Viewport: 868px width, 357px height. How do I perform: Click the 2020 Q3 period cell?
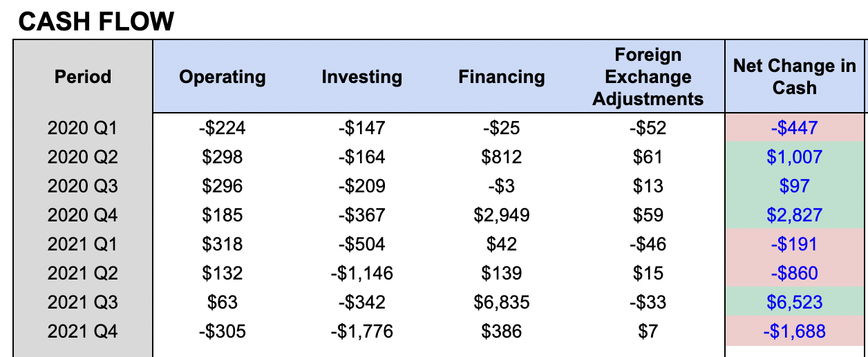click(x=83, y=186)
